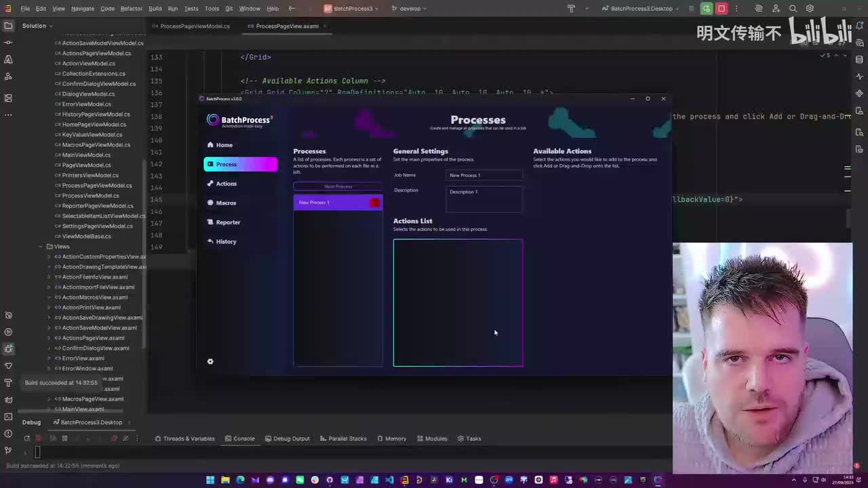Open the Terminal tool window icon

pyautogui.click(x=8, y=417)
